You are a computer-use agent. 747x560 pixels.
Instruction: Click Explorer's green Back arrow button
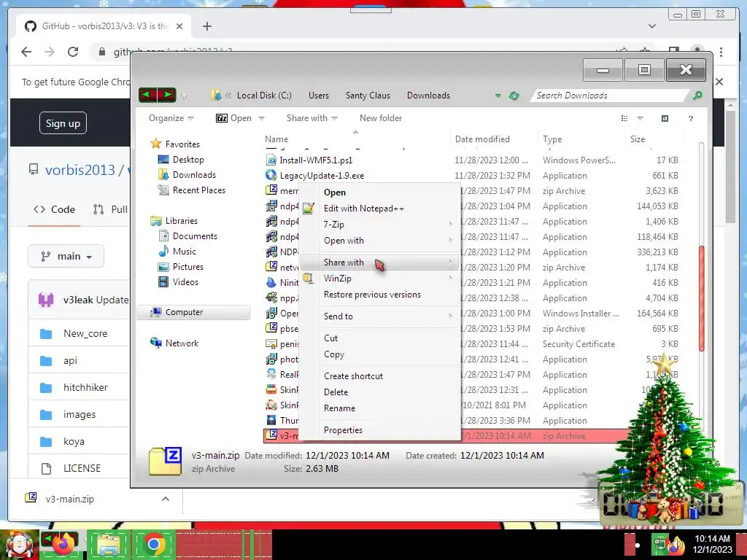click(147, 95)
